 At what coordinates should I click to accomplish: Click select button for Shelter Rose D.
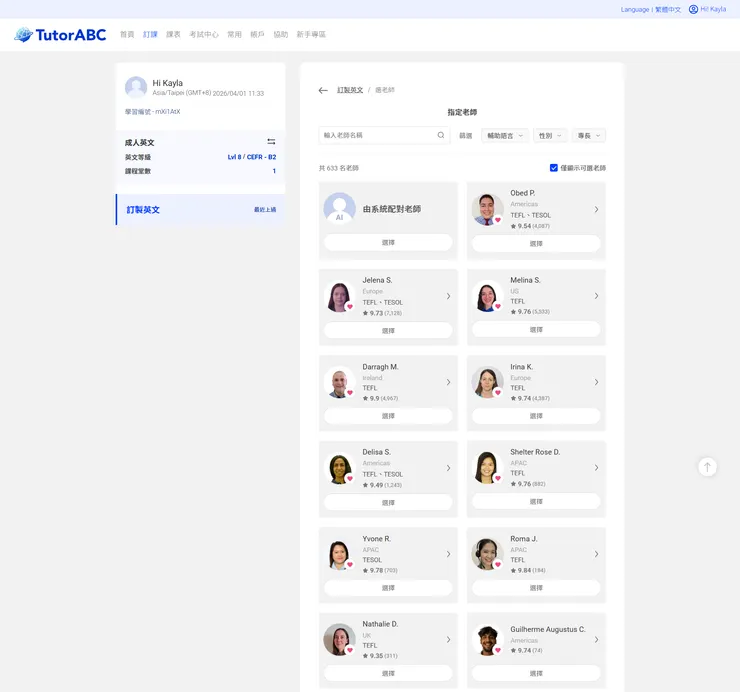click(x=536, y=501)
